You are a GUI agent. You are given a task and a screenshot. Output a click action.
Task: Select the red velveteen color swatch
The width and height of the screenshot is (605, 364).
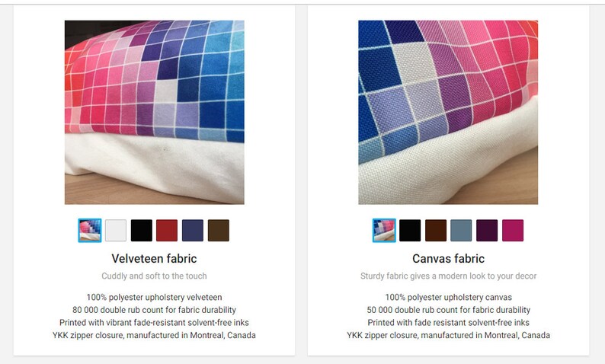click(x=167, y=231)
